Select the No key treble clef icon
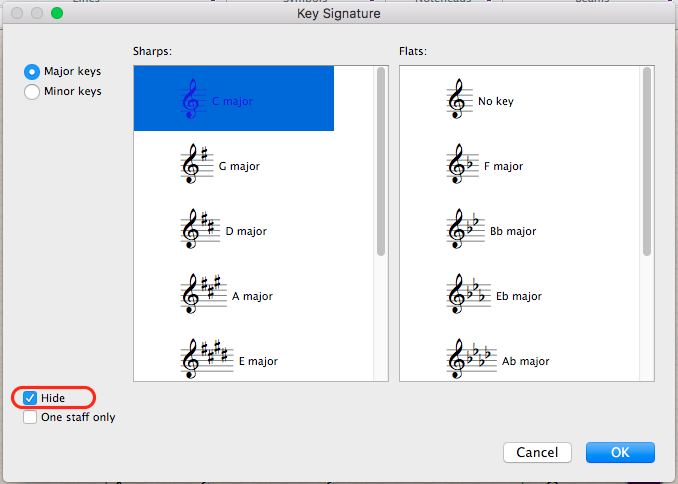The image size is (678, 484). [x=457, y=100]
